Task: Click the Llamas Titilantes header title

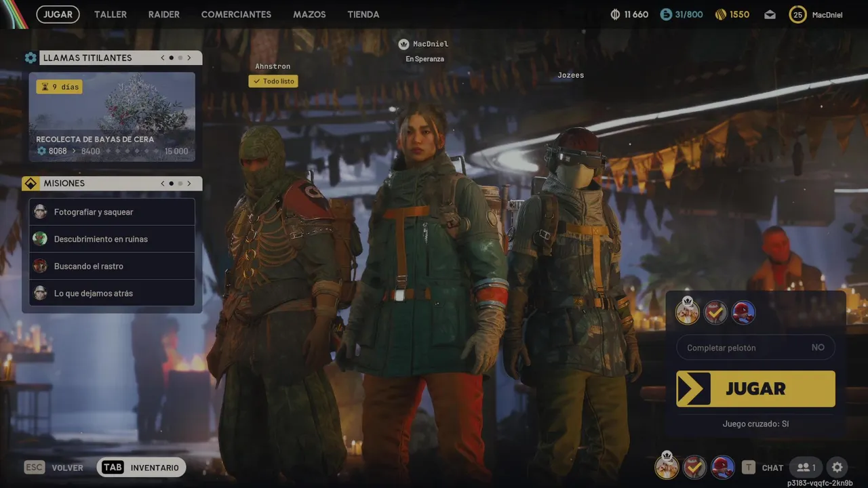Action: click(87, 58)
